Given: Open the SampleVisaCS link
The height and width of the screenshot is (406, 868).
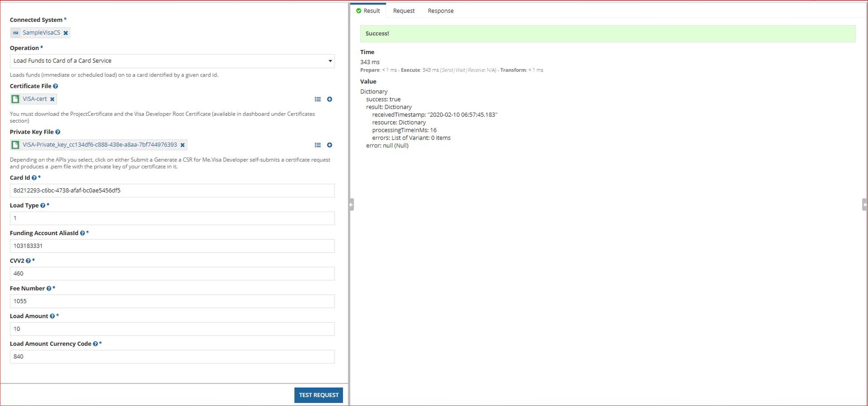Looking at the screenshot, I should pyautogui.click(x=41, y=33).
